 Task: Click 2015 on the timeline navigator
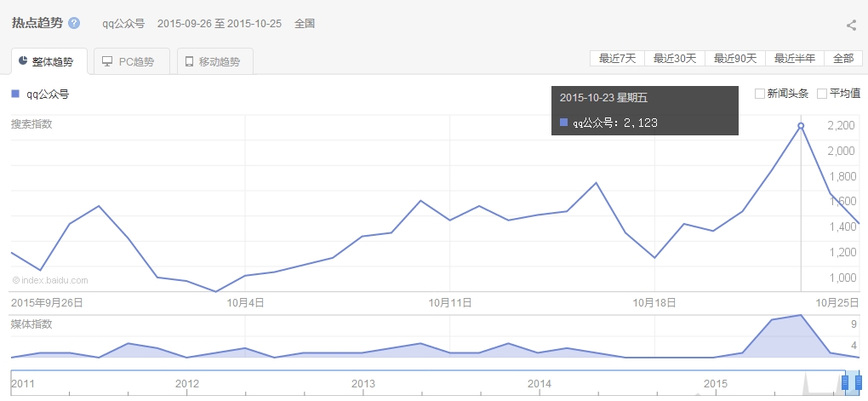point(715,383)
